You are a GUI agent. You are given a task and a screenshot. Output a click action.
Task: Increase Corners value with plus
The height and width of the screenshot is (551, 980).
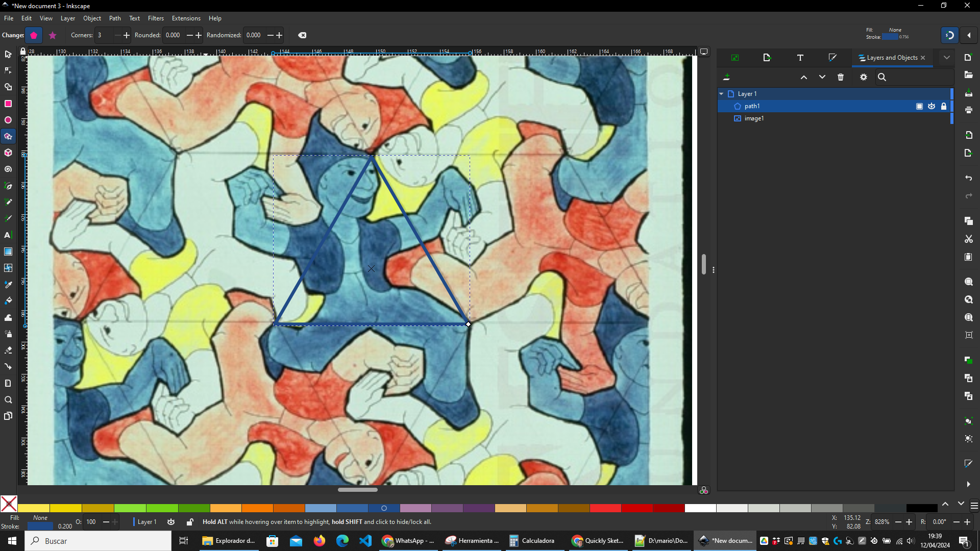pos(127,35)
